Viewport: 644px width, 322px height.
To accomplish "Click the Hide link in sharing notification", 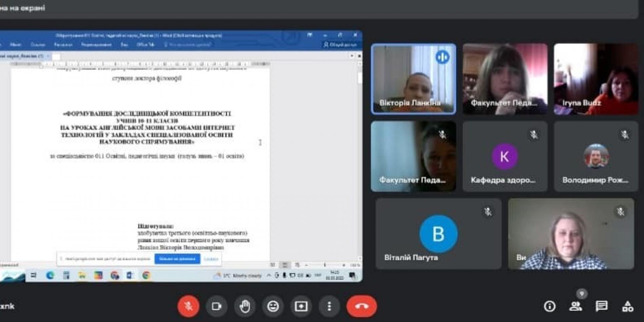I will [x=211, y=259].
